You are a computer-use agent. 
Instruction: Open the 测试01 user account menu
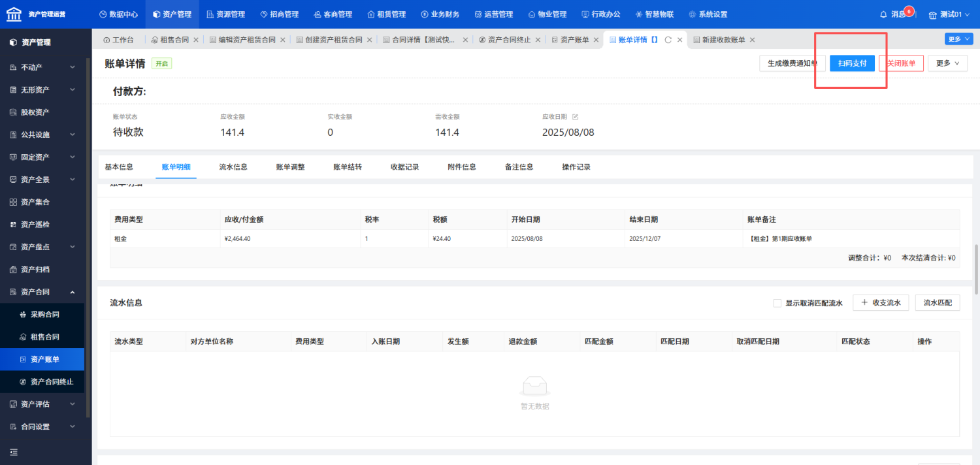(950, 14)
